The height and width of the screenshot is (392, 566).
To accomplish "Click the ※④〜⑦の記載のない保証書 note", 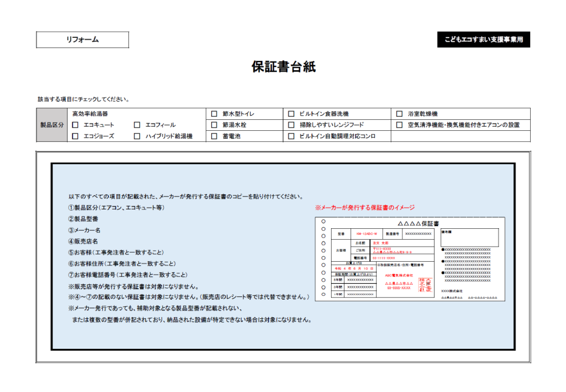I will click(189, 297).
